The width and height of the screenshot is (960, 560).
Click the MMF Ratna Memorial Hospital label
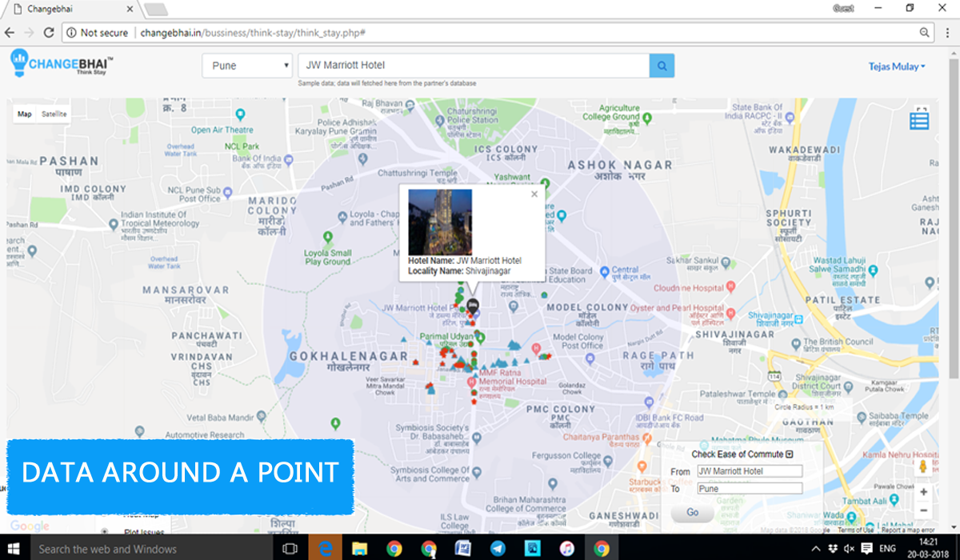tap(513, 378)
